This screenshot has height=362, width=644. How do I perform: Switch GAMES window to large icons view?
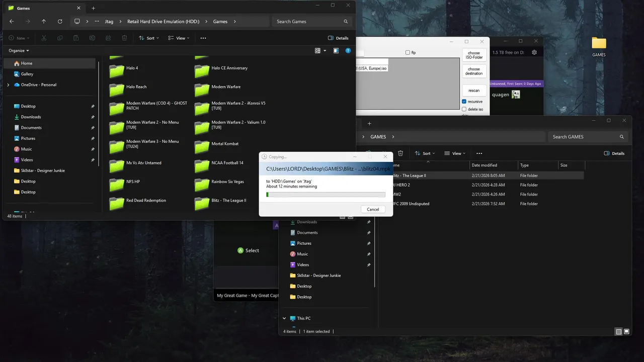pos(626,332)
